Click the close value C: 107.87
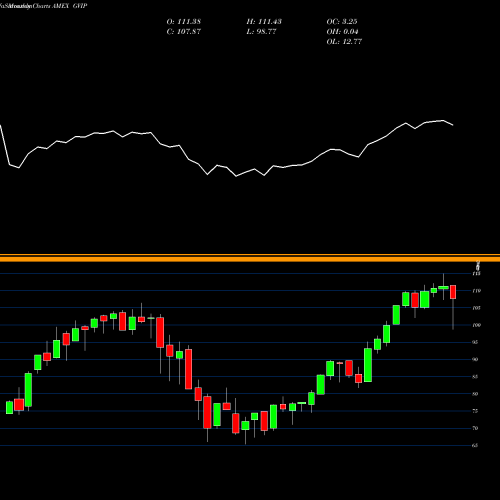 pos(184,32)
